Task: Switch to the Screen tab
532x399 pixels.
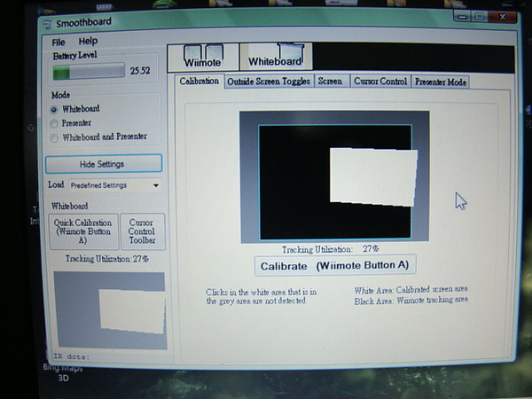Action: (331, 82)
